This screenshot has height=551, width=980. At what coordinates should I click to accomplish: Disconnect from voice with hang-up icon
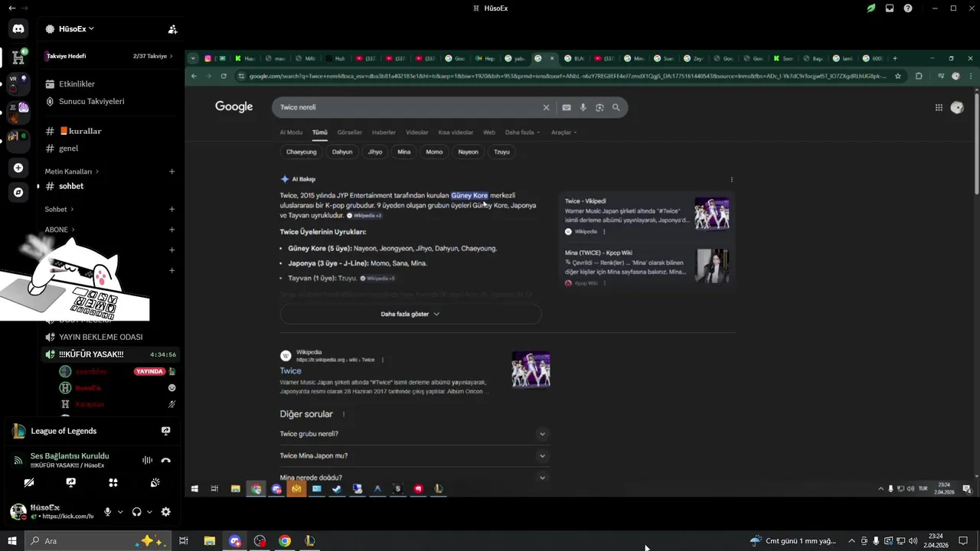click(165, 460)
